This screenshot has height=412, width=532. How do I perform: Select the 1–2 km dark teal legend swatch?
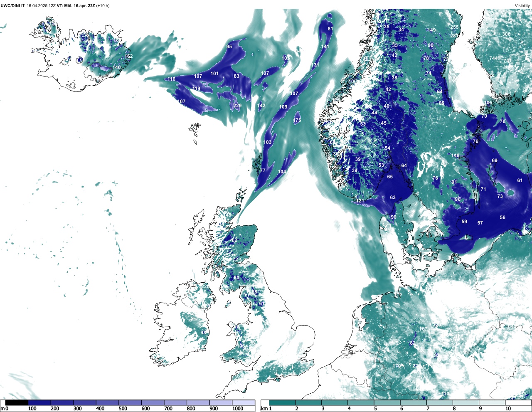click(x=282, y=402)
